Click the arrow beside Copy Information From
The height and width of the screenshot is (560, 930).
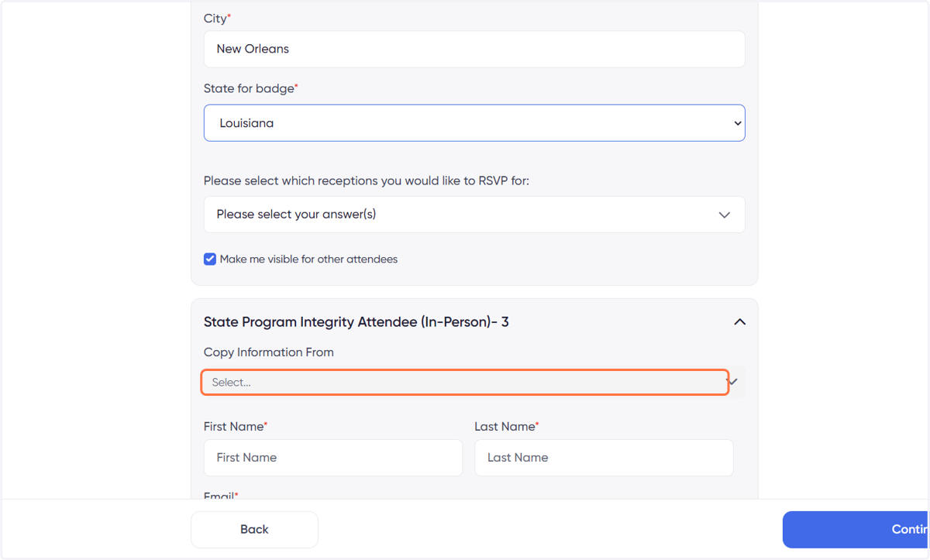point(733,382)
